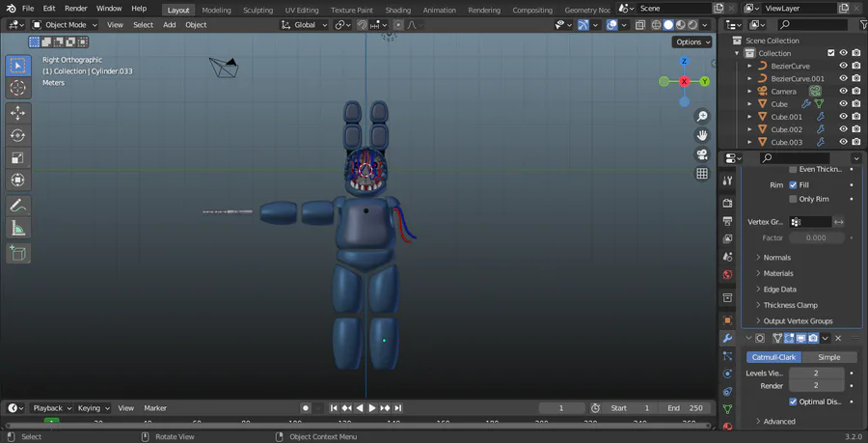Hide the Camera object in outliner
Image resolution: width=868 pixels, height=443 pixels.
point(843,92)
